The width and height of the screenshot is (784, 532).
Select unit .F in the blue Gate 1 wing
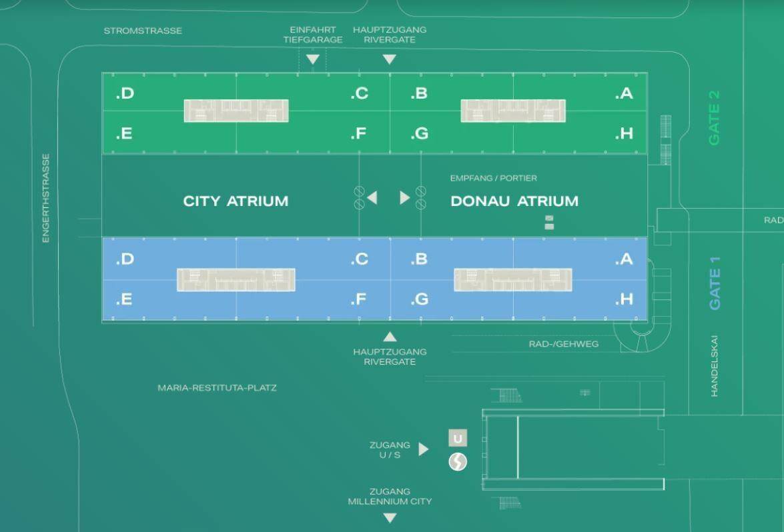358,299
